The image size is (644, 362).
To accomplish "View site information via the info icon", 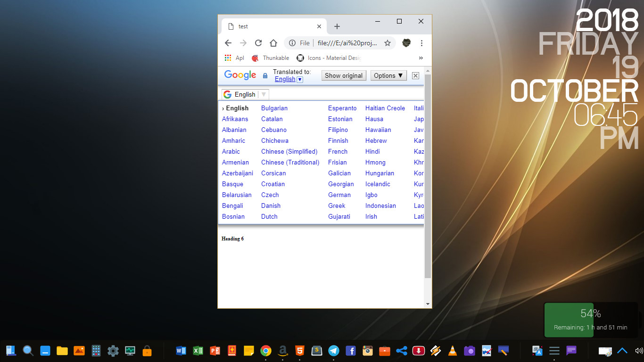I will point(292,43).
